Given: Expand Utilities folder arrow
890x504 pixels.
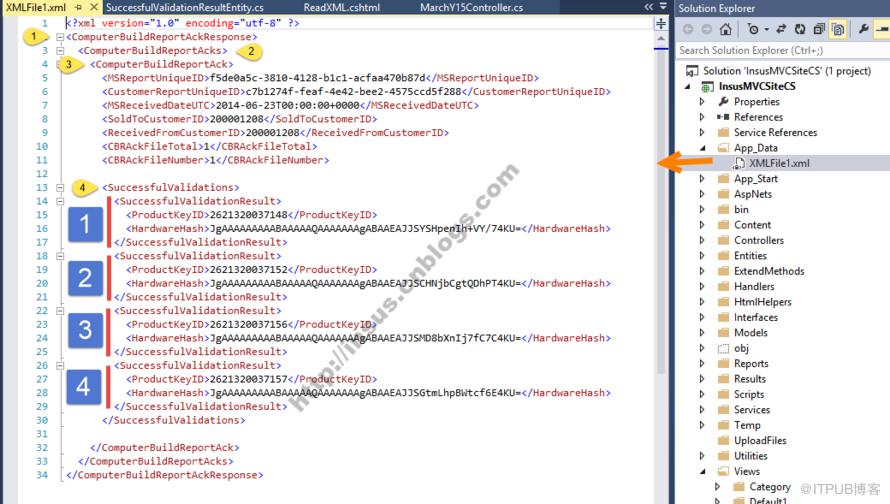Looking at the screenshot, I should [702, 456].
